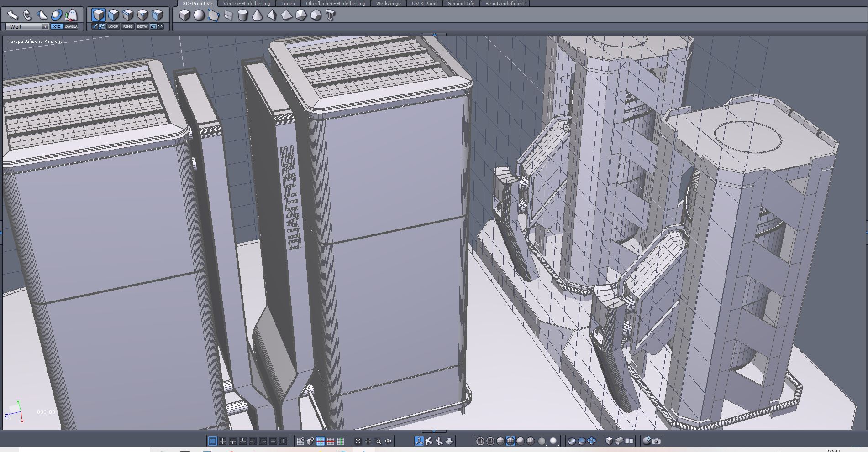Image resolution: width=868 pixels, height=452 pixels.
Task: Open the UV & Paint tab
Action: 424,4
